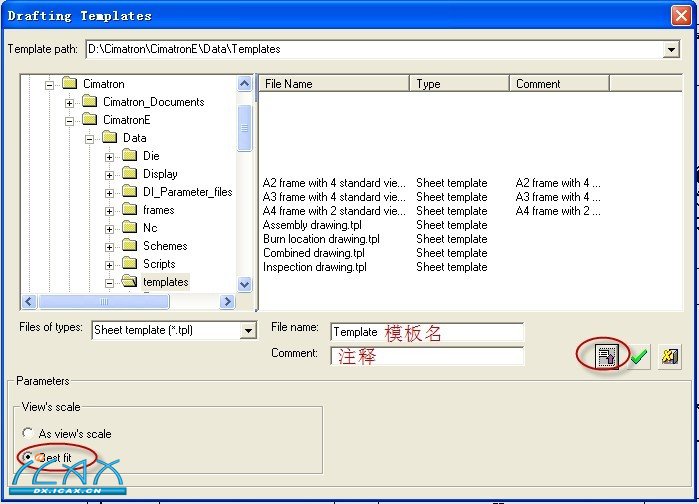Collapse the templates tree node
This screenshot has height=504, width=699.
point(109,283)
